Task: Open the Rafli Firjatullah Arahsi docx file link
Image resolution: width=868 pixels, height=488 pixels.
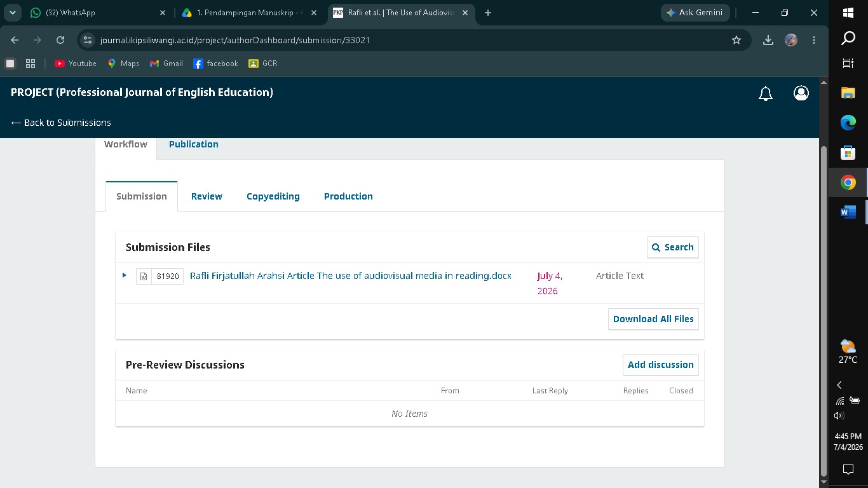Action: (351, 276)
